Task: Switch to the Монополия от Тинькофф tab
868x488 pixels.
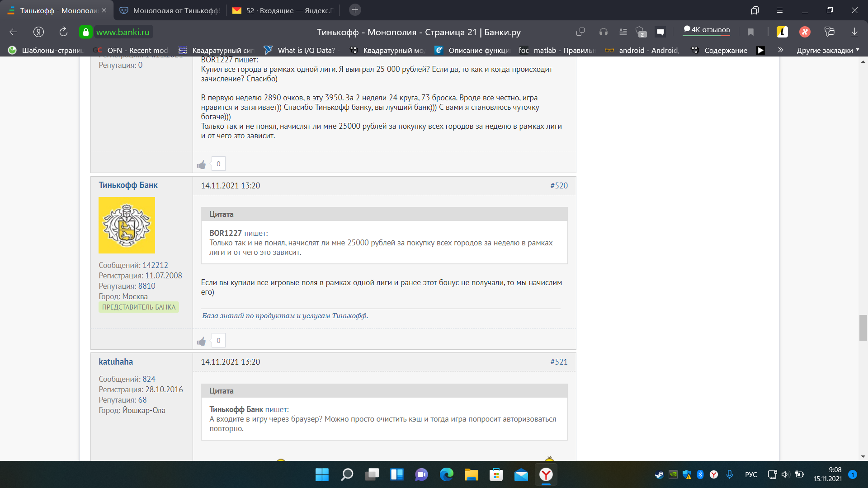Action: point(170,10)
